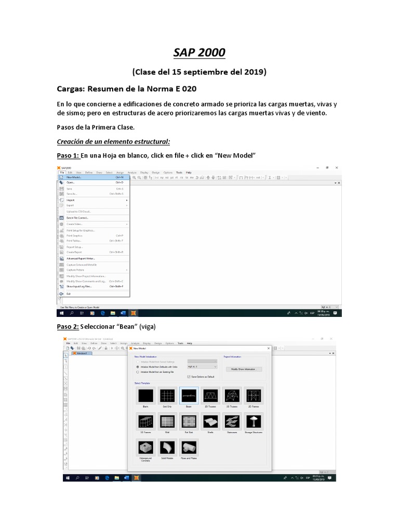The width and height of the screenshot is (399, 532).
Task: Open the Kgf, m, C units dropdown
Action: (202, 367)
